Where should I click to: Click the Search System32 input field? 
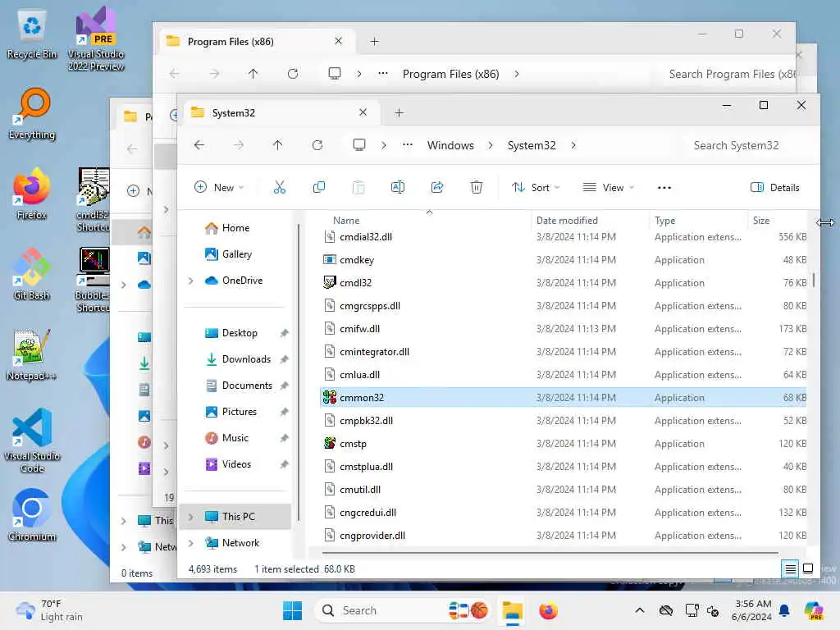[751, 145]
